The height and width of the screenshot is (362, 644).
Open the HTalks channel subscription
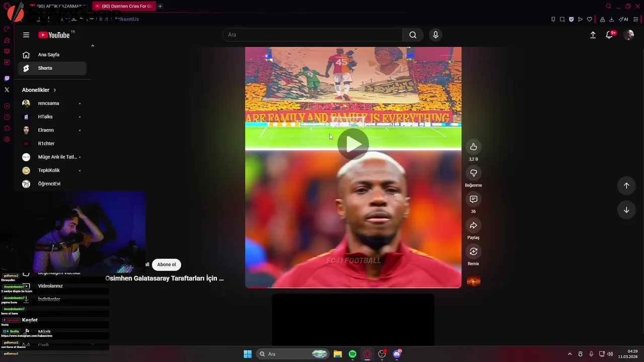pos(52,117)
